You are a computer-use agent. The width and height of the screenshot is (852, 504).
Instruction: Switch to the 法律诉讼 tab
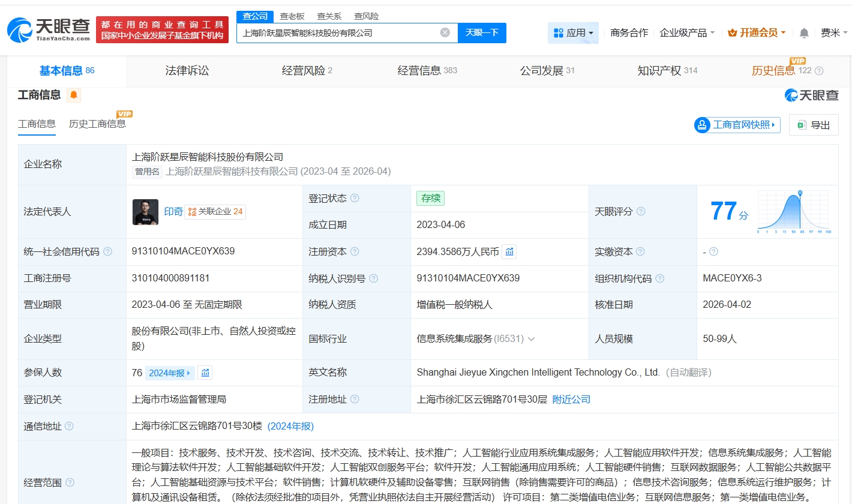click(187, 71)
